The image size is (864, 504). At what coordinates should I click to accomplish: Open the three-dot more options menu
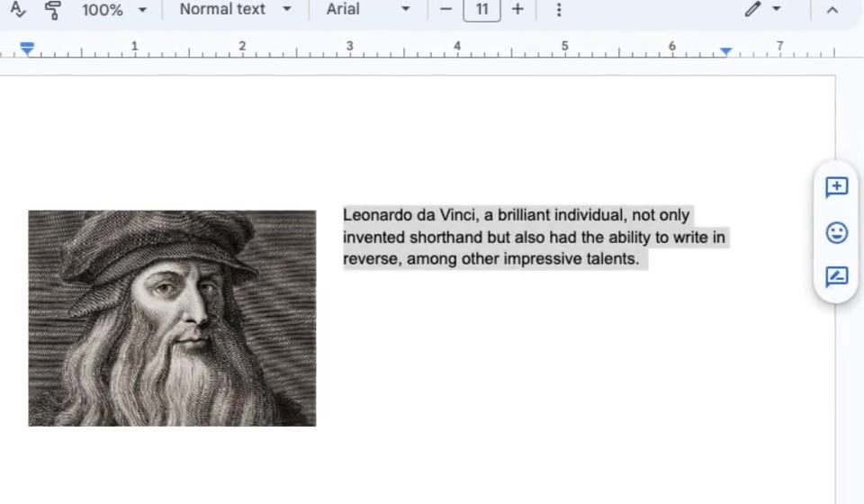pyautogui.click(x=559, y=10)
